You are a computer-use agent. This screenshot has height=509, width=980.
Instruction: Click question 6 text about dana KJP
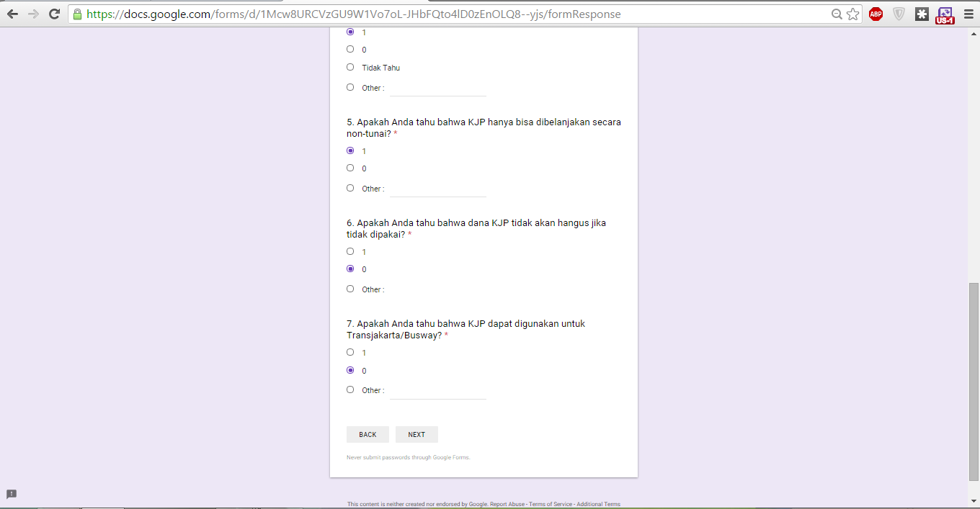click(476, 228)
